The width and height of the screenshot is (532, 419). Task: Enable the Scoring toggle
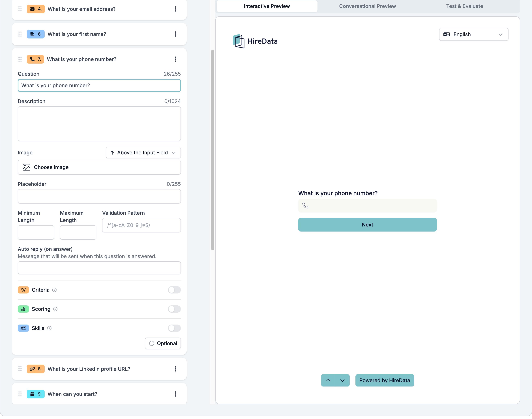click(174, 309)
